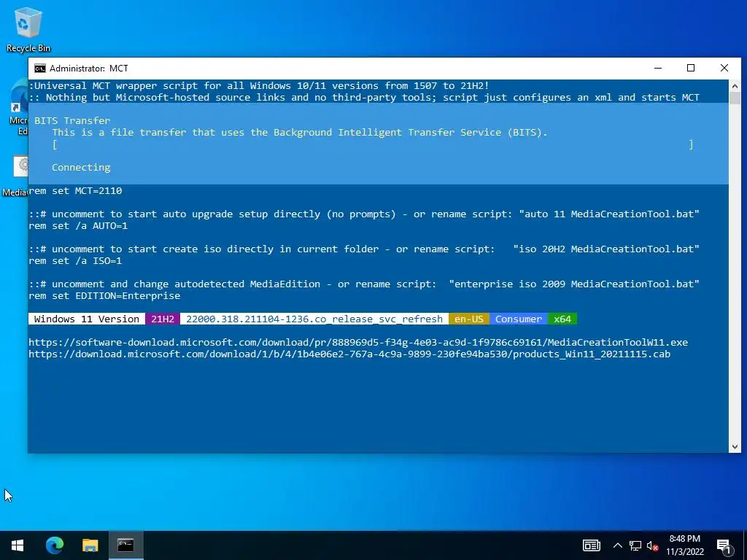Click the console scrollbar down arrow

[735, 447]
